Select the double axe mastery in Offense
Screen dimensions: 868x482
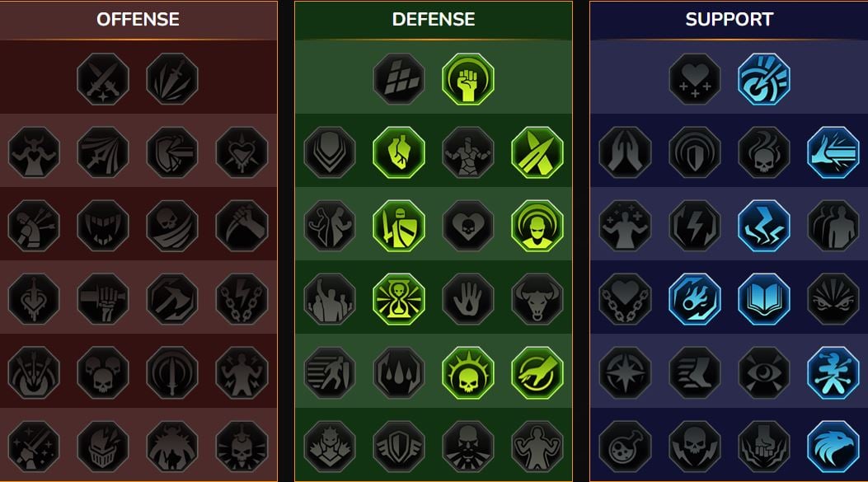(172, 299)
